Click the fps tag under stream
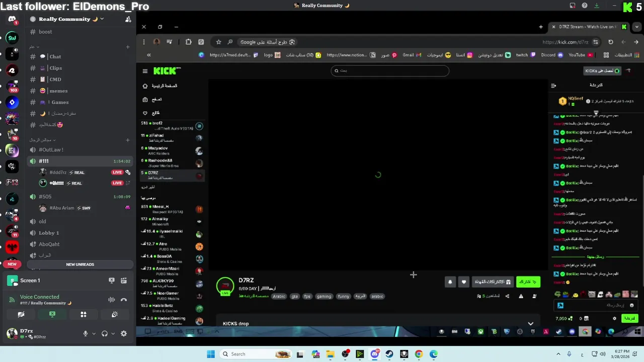 pyautogui.click(x=307, y=297)
